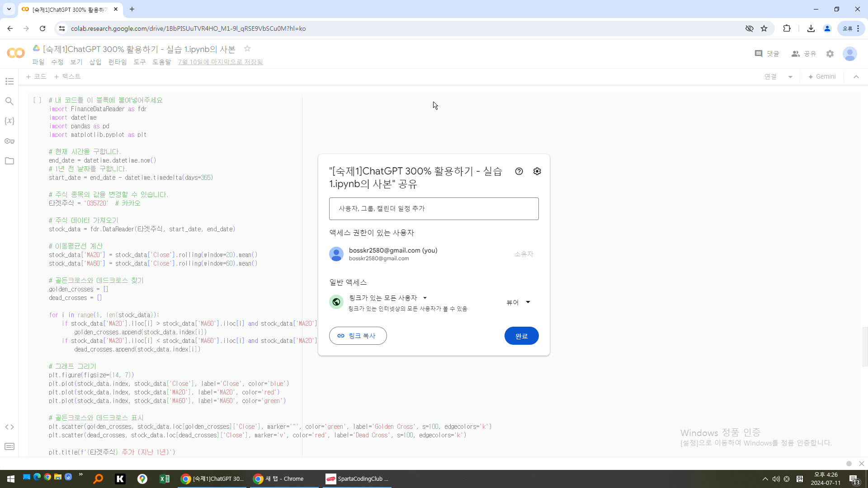
Task: Click the volume tray icon
Action: click(x=776, y=479)
